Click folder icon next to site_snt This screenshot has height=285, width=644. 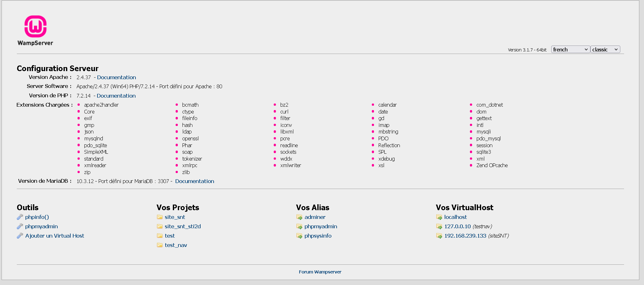[160, 217]
